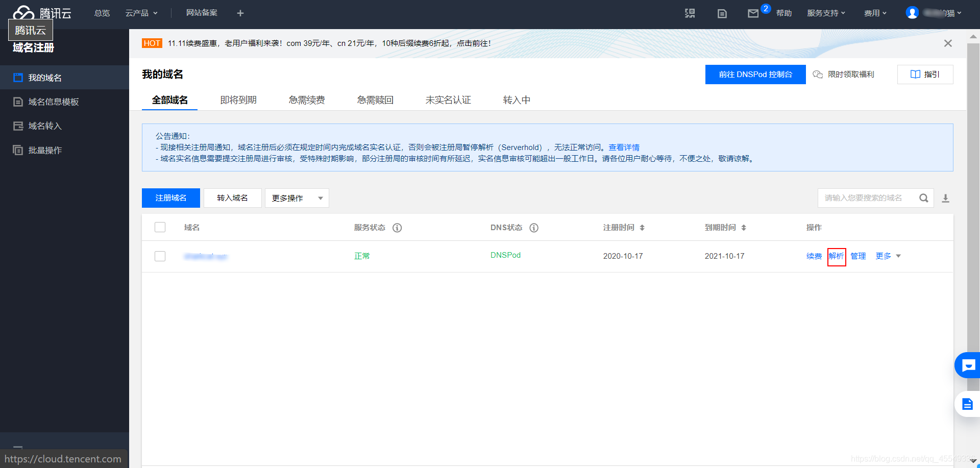Screen dimensions: 980x468
Task: Open 帮助 in the header
Action: 784,13
